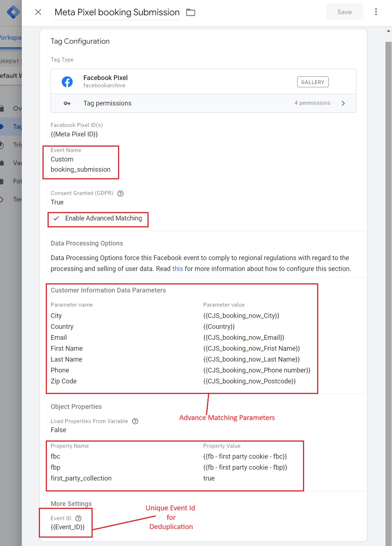Open the folder icon beside the tag name

click(191, 12)
